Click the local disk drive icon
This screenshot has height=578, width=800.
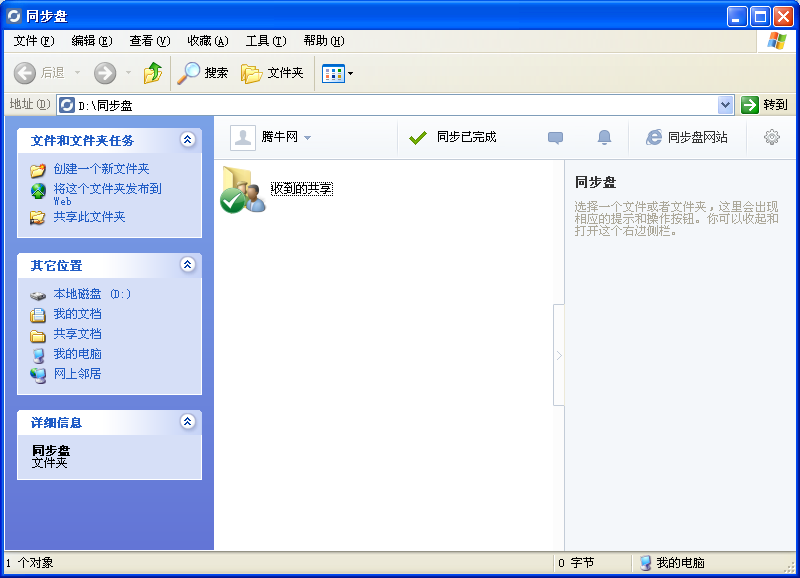(38, 295)
